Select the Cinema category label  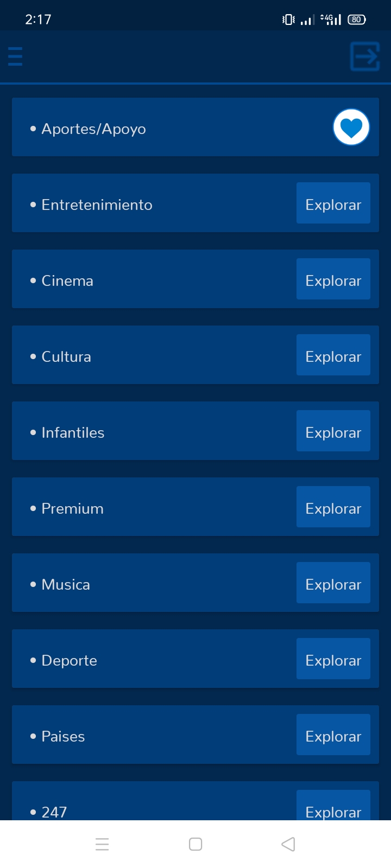[67, 281]
